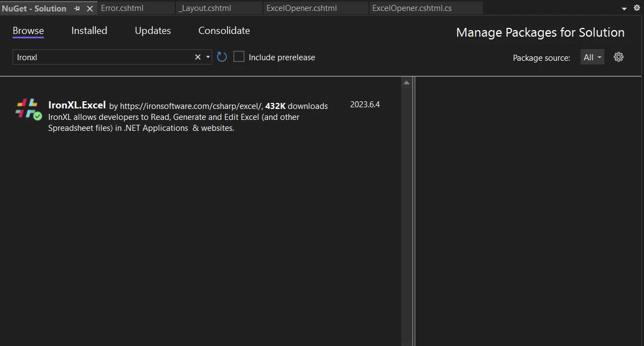Open the Package source All dropdown
644x346 pixels.
[592, 57]
